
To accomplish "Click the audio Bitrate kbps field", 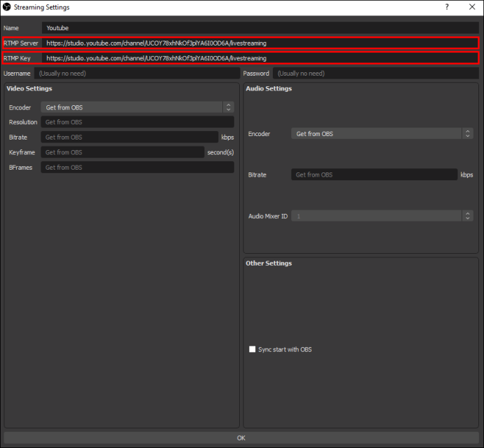I will pyautogui.click(x=374, y=175).
